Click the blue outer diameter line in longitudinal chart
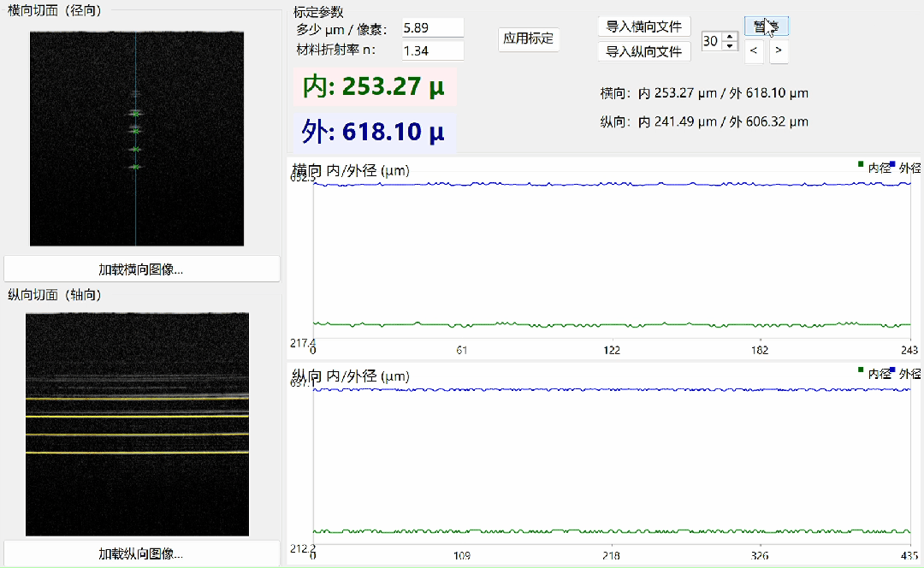 click(612, 389)
